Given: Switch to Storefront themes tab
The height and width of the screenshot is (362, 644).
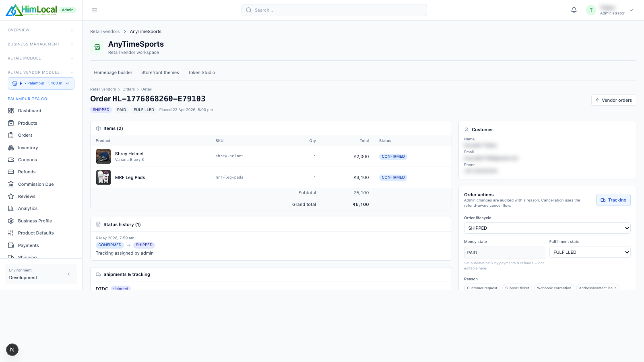Looking at the screenshot, I should click(x=160, y=72).
